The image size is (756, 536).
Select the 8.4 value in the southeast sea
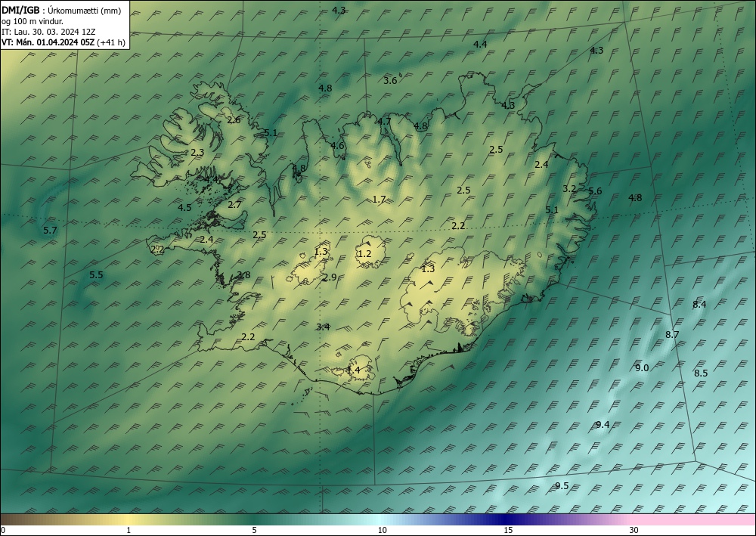pos(699,304)
